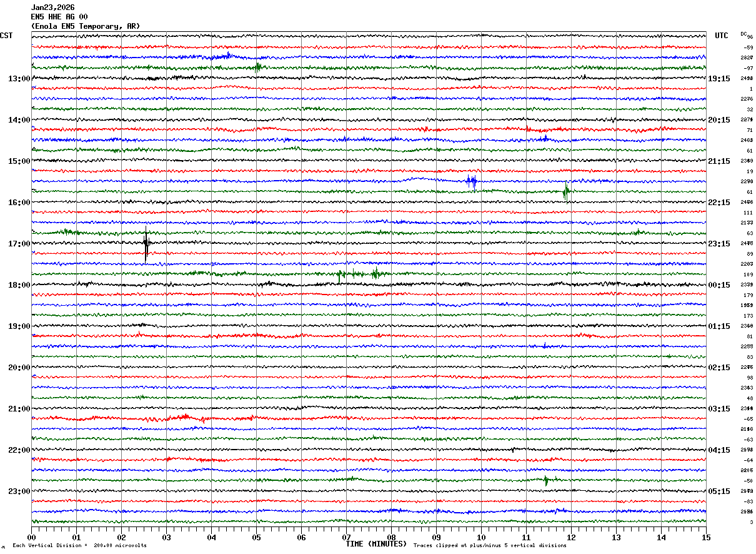This screenshot has width=756, height=554.
Task: Click the 13:00 CST time label
Action: pos(19,79)
